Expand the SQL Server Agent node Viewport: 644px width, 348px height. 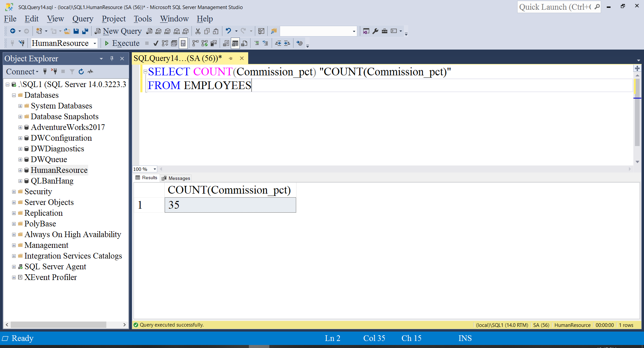click(x=14, y=267)
